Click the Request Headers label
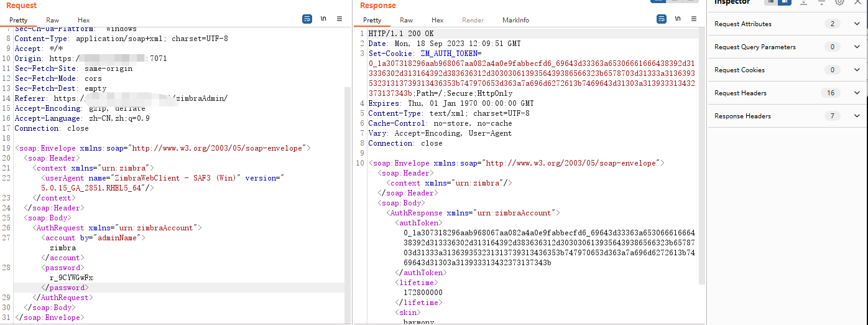Screen dimensions: 868x325 pos(741,93)
